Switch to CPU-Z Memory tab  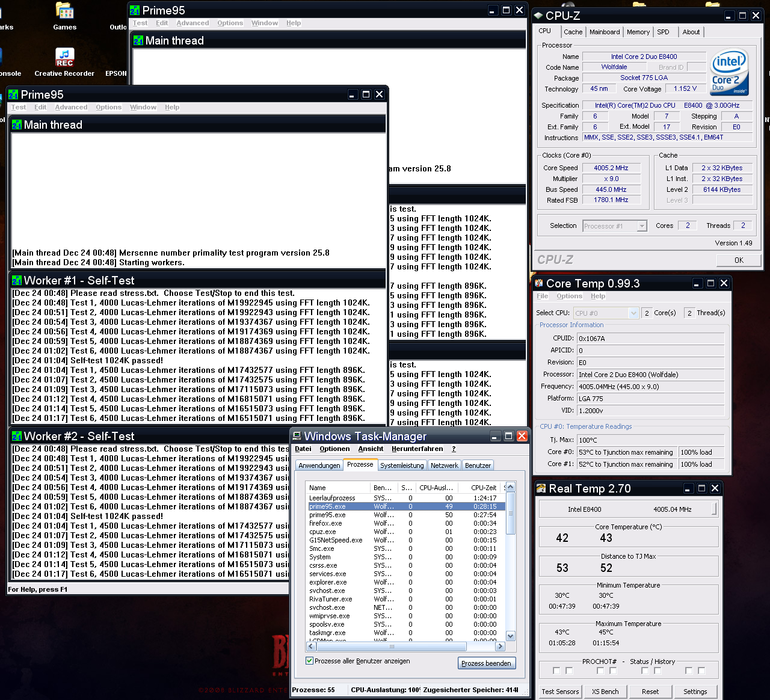coord(638,32)
